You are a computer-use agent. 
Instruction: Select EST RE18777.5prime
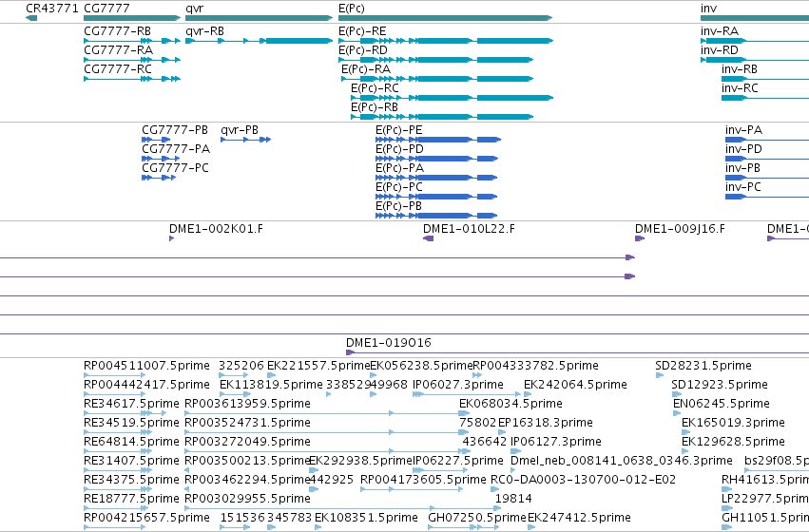click(x=116, y=508)
